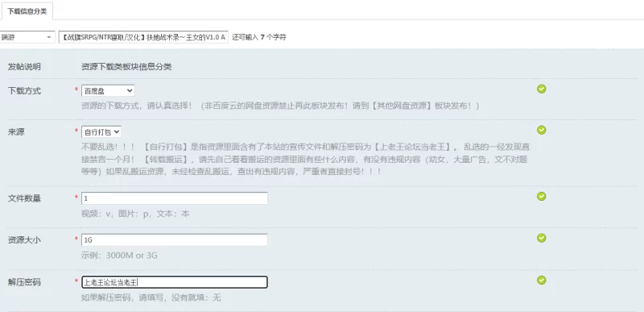Open the 下载方式 百度盘 dropdown

click(108, 91)
